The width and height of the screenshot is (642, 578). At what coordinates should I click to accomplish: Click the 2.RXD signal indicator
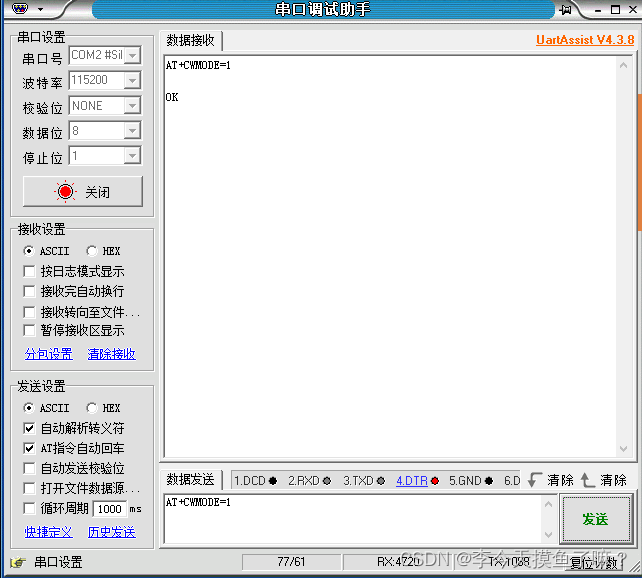[309, 481]
